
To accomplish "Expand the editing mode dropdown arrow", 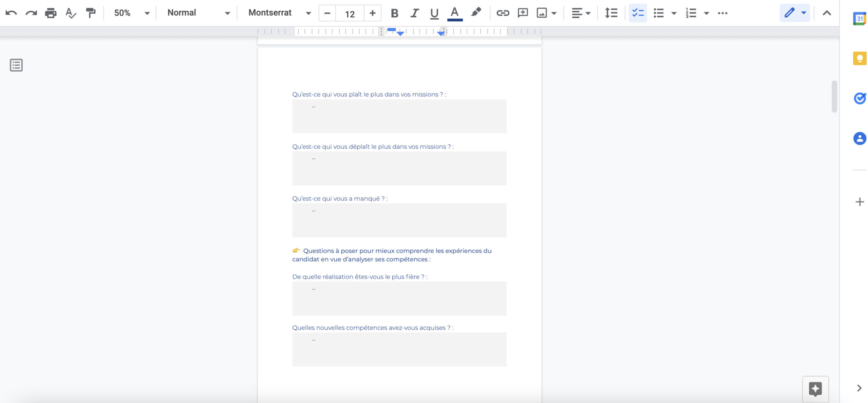I will [804, 13].
